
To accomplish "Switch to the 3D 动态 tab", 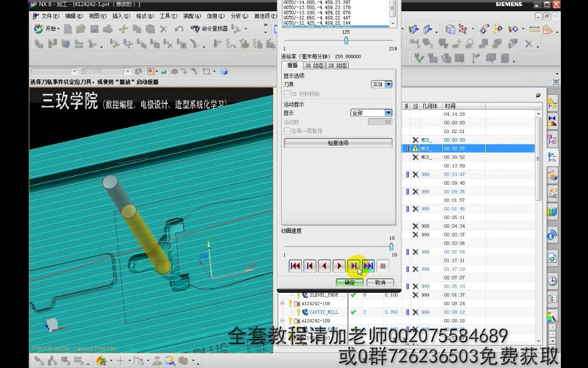I will 314,65.
